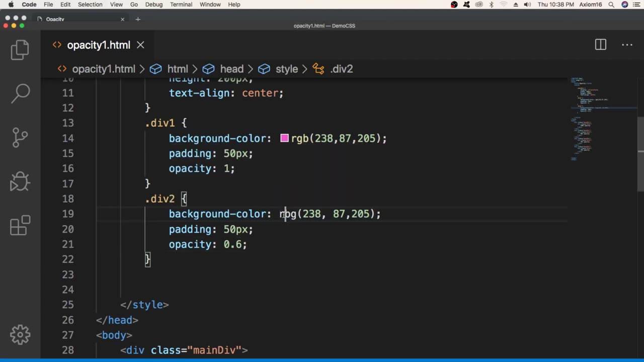Open Siri from the menu bar
The width and height of the screenshot is (644, 362).
tap(625, 5)
